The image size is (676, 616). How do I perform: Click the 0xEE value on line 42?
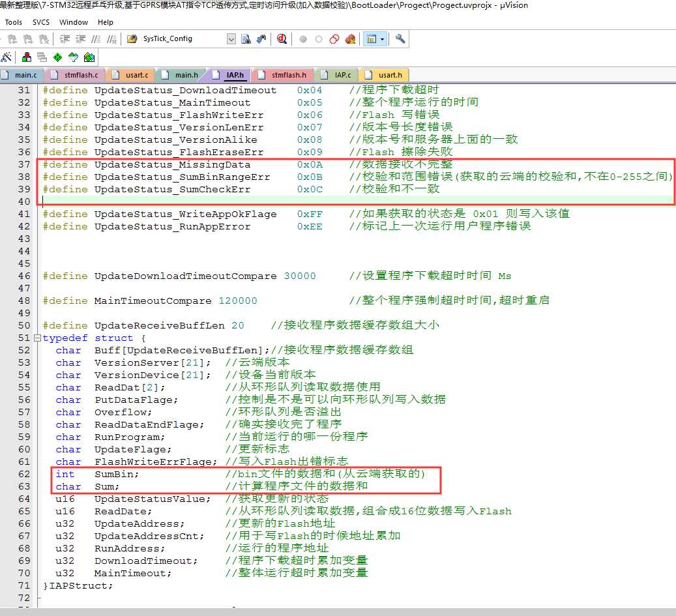coord(310,227)
